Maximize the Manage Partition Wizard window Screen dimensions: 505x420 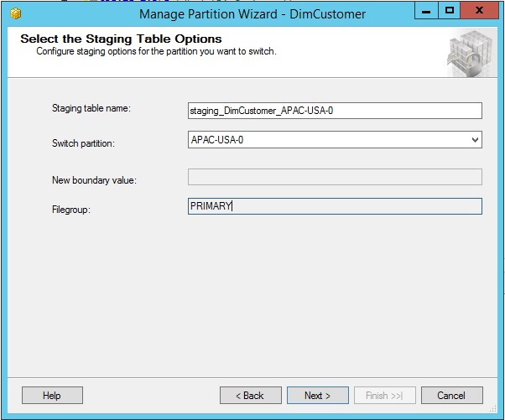(x=449, y=11)
